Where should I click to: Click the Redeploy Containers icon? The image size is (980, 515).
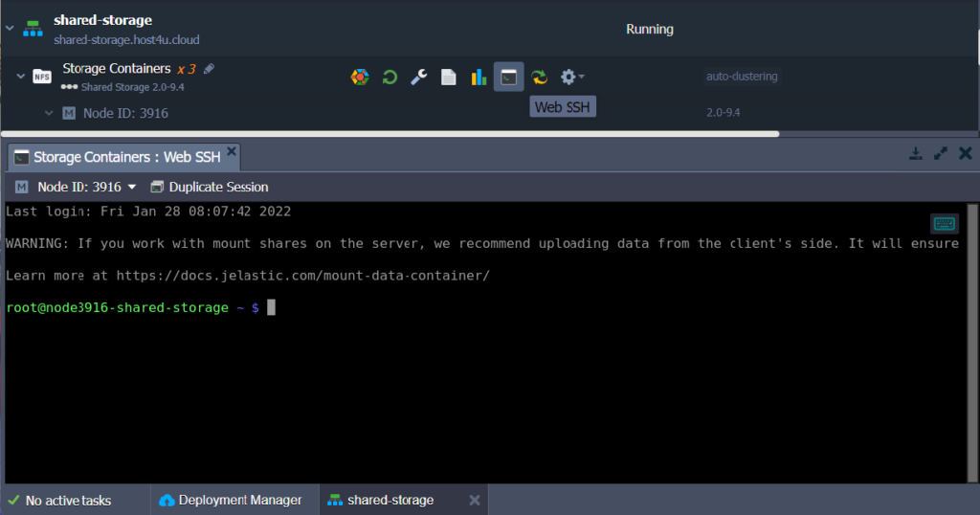click(x=539, y=77)
